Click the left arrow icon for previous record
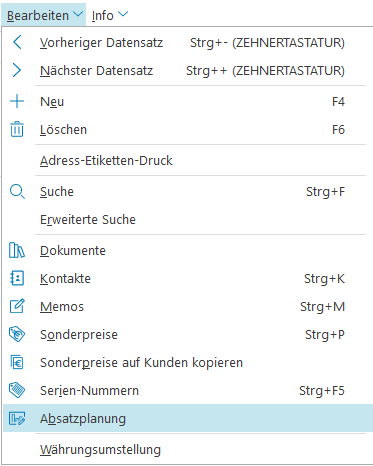 pos(17,43)
